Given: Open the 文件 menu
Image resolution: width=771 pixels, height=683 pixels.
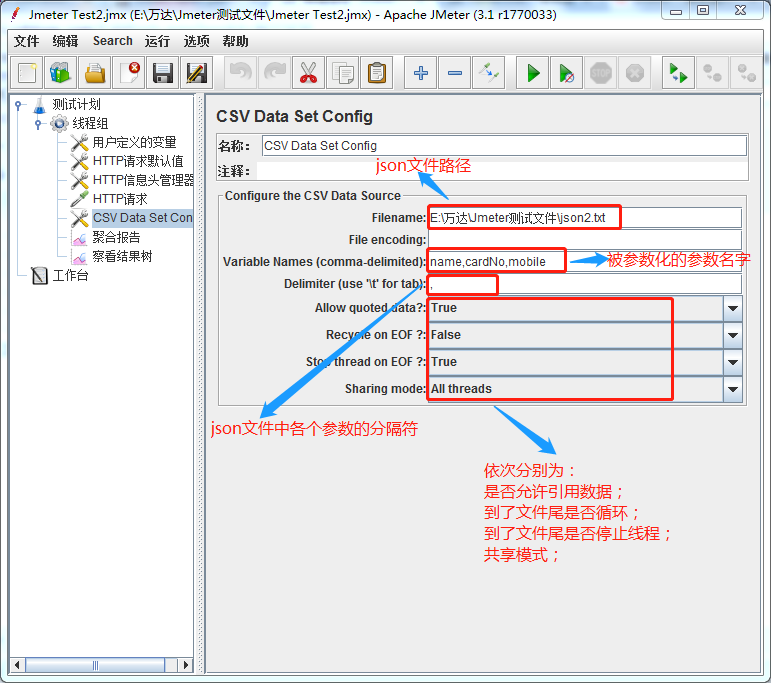Looking at the screenshot, I should 27,41.
